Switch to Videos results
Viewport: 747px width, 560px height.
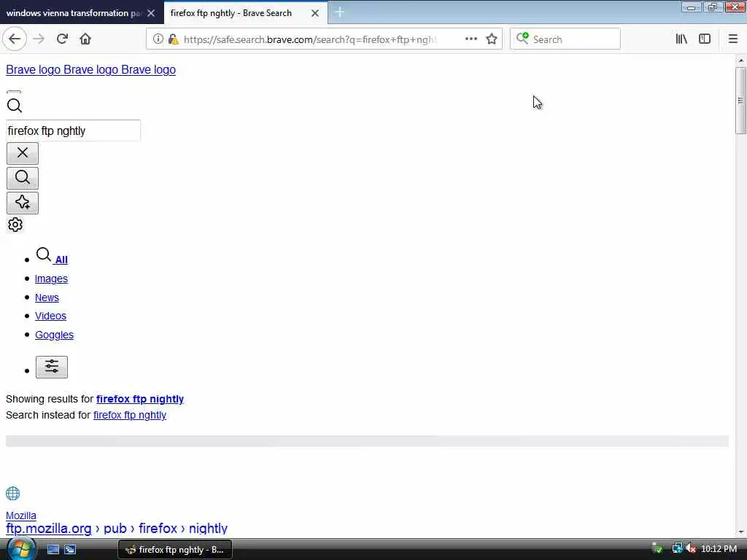click(x=50, y=316)
